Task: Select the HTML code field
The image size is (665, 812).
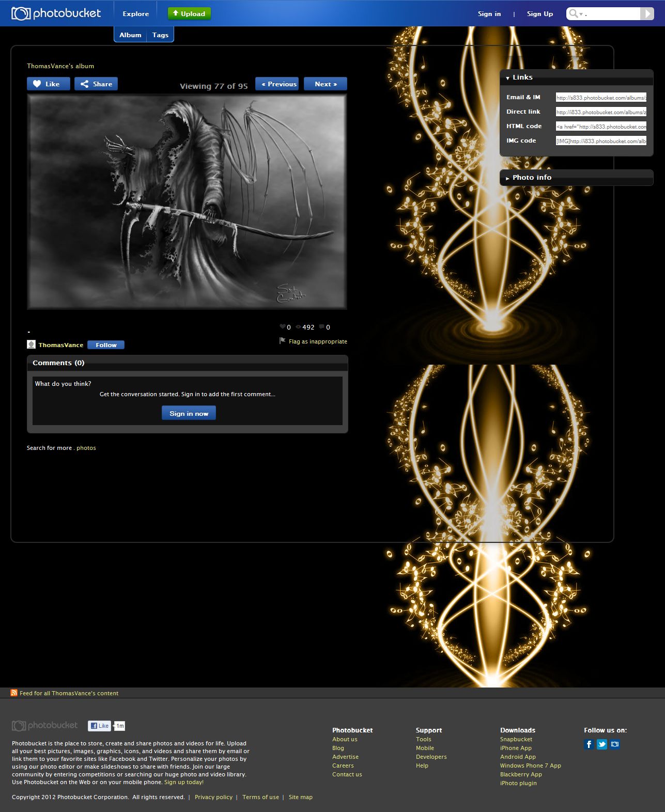Action: (x=601, y=126)
